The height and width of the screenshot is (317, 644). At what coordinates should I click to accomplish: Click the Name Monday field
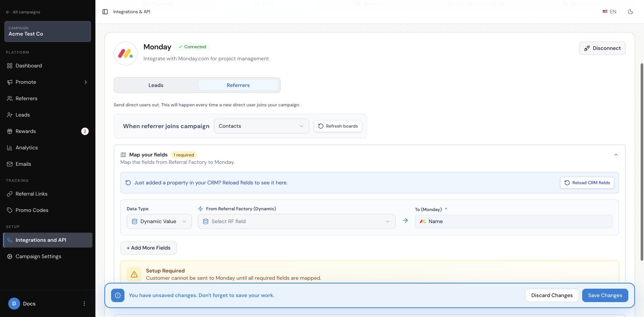coord(514,221)
